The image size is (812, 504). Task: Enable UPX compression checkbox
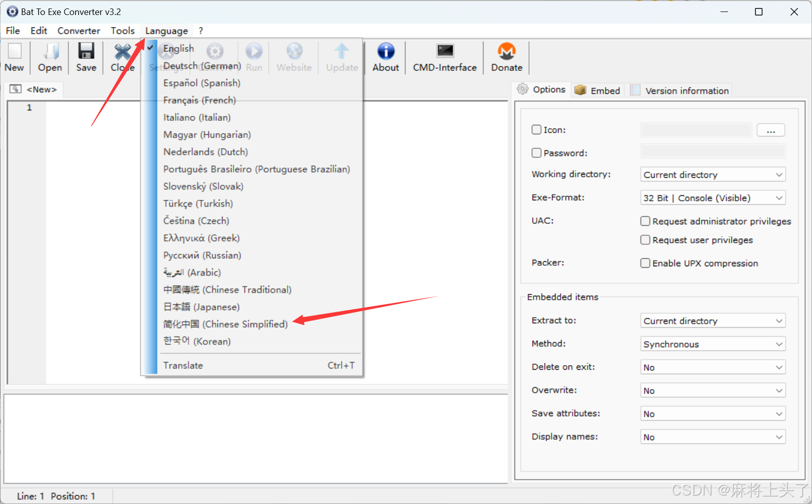pos(645,263)
